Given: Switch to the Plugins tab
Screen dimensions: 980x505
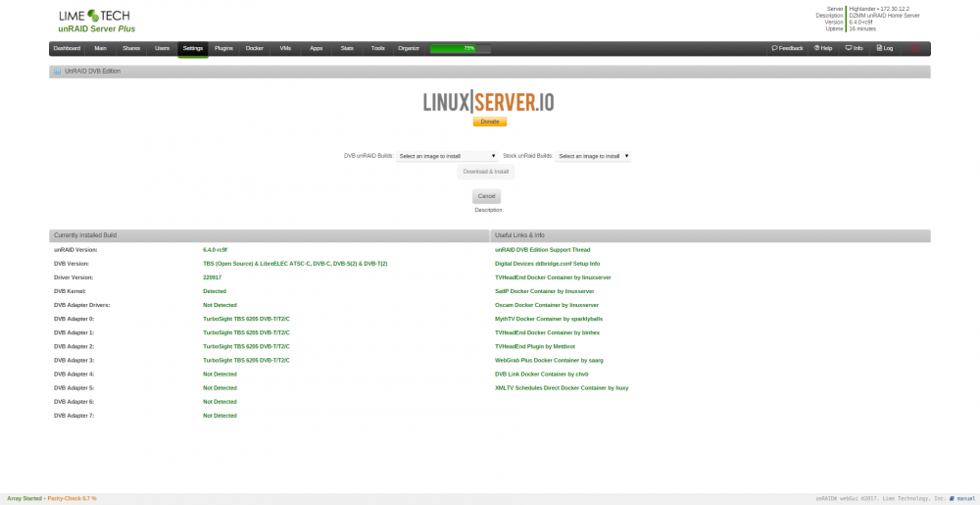Looking at the screenshot, I should (223, 48).
